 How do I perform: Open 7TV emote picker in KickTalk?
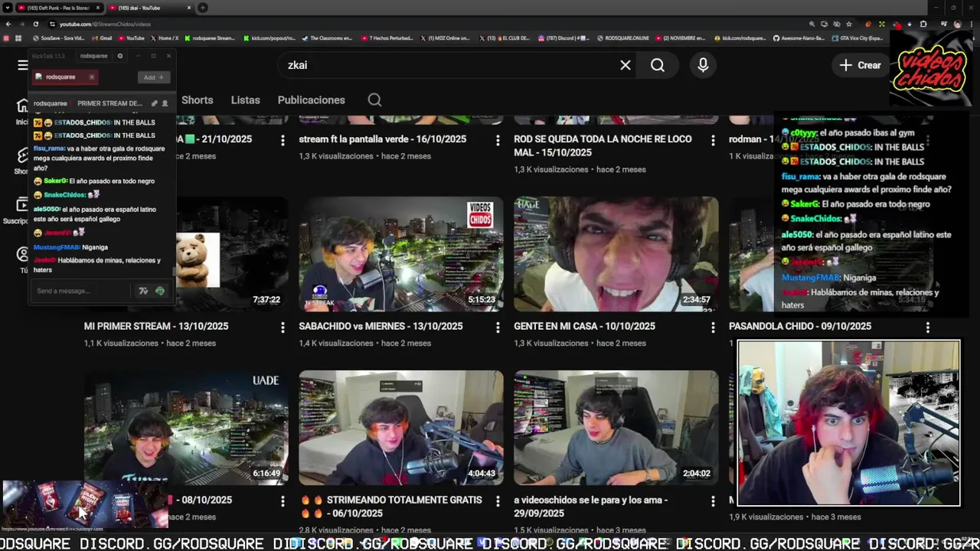143,291
